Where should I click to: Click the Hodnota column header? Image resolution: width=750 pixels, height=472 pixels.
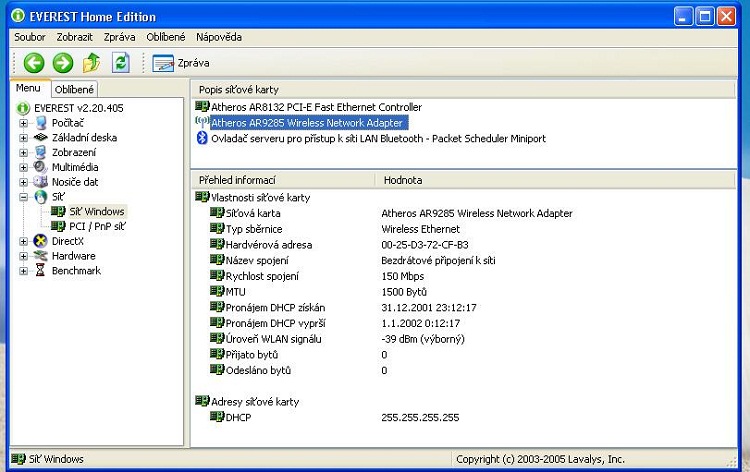pyautogui.click(x=402, y=180)
